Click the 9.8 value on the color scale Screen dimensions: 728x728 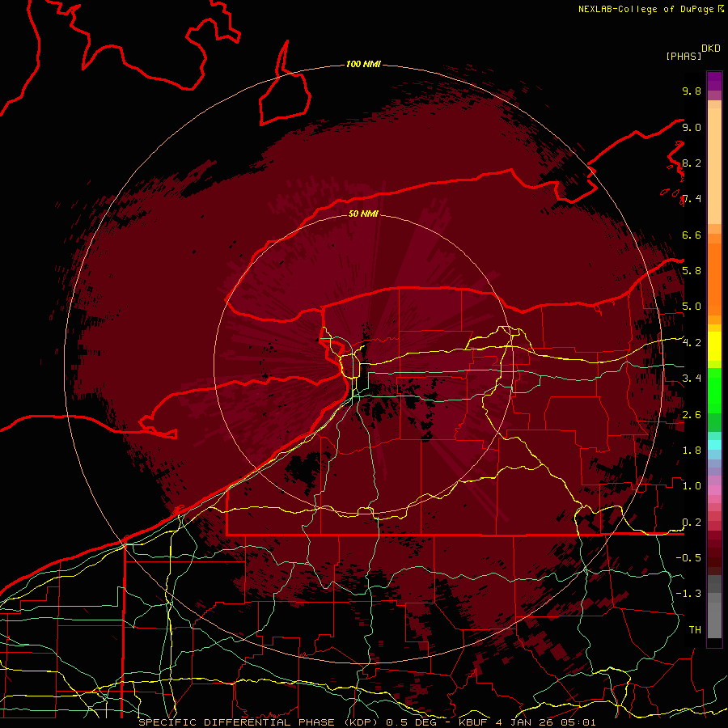(692, 91)
